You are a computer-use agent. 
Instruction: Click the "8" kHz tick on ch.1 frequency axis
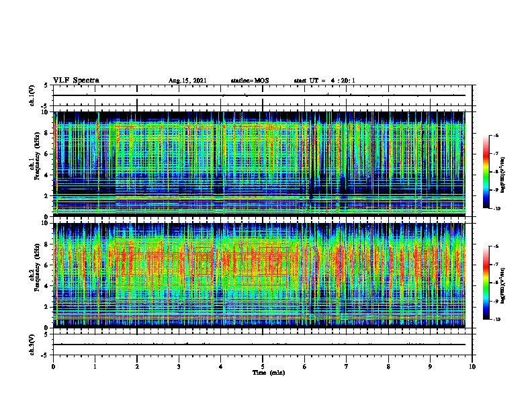[47, 133]
